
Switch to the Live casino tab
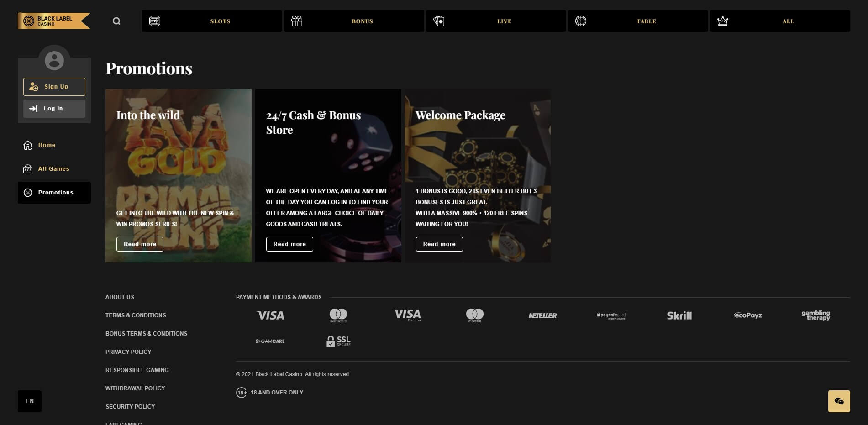[x=496, y=21]
